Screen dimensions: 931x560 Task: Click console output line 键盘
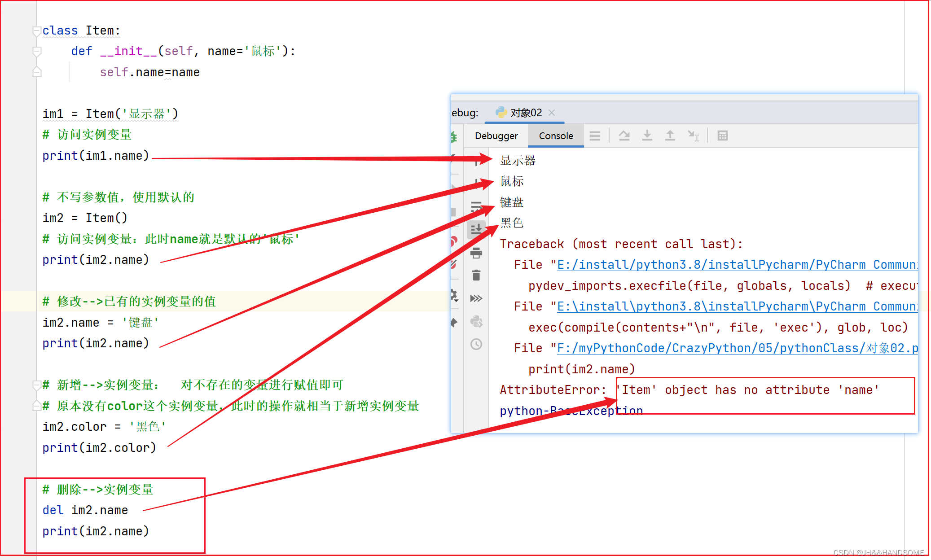click(x=512, y=202)
